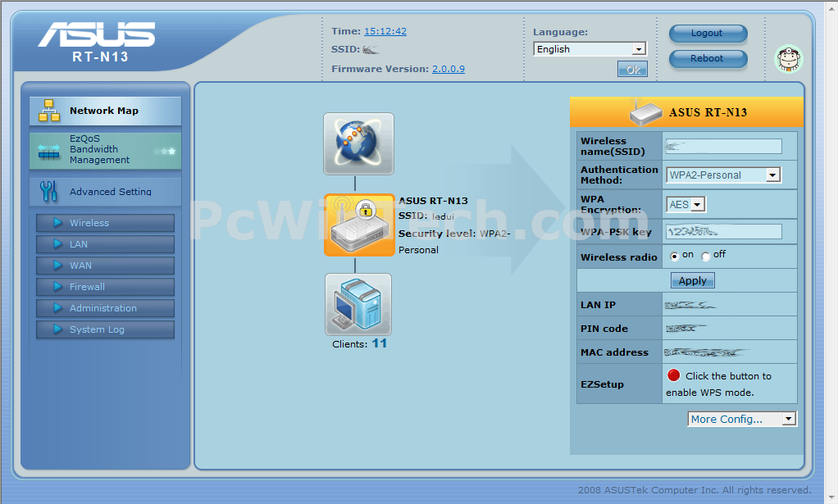Click the Reboot button

tap(708, 58)
